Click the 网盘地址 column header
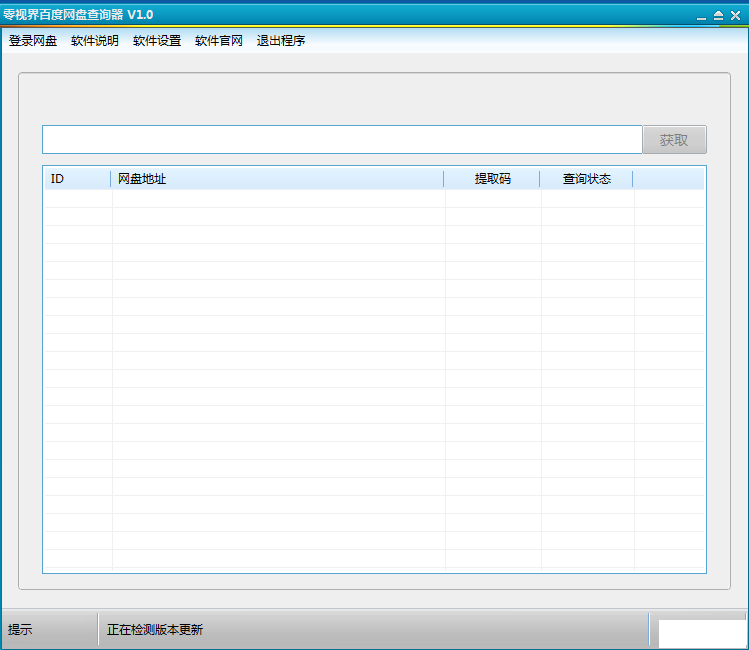 (277, 179)
